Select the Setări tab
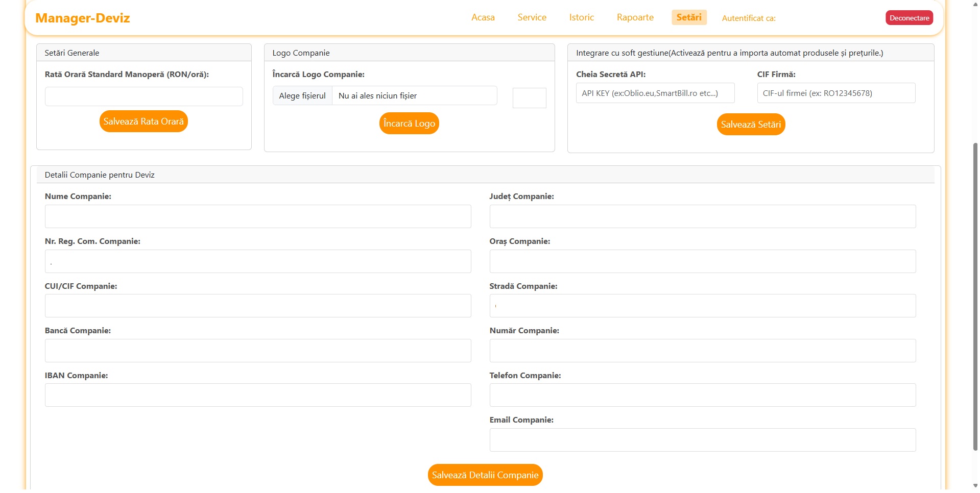 pyautogui.click(x=688, y=17)
